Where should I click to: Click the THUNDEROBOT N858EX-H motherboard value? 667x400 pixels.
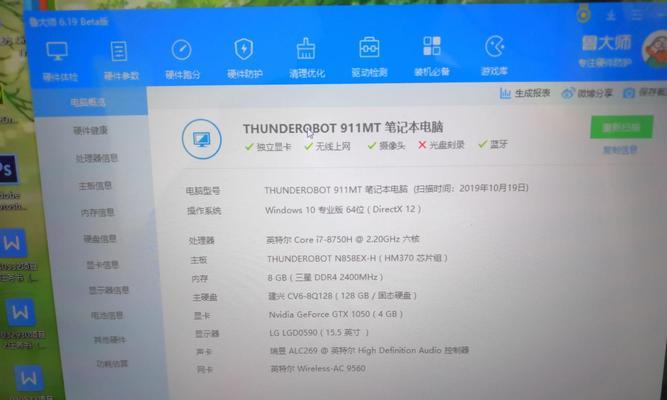357,258
